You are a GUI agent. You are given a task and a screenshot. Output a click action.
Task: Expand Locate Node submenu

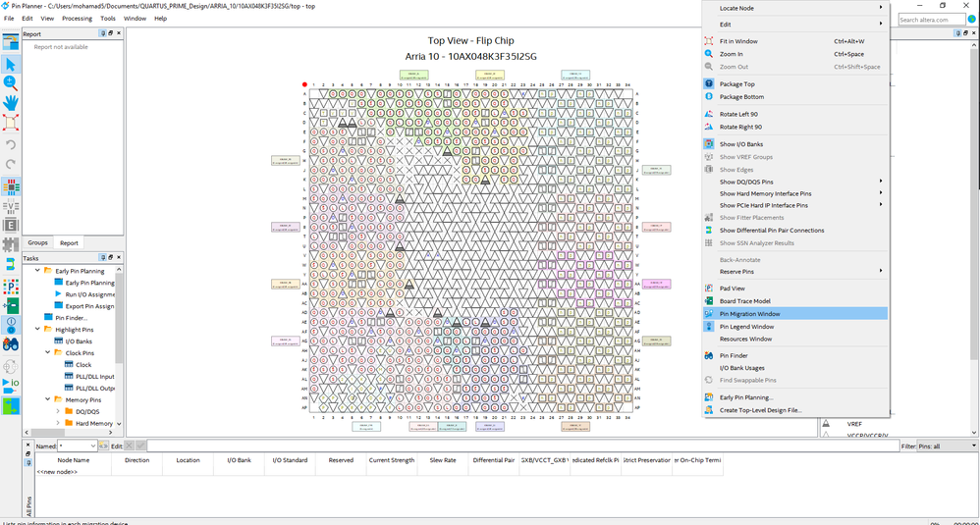click(795, 8)
